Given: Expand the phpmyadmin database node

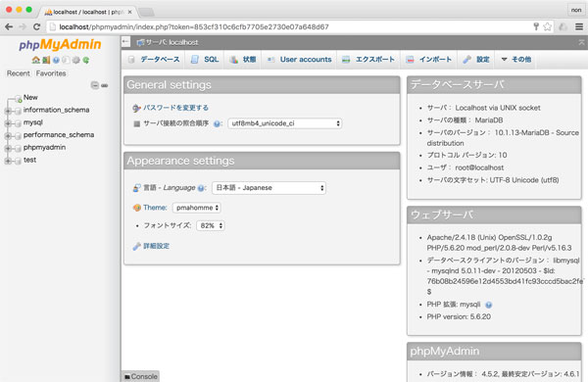Looking at the screenshot, I should [8, 149].
